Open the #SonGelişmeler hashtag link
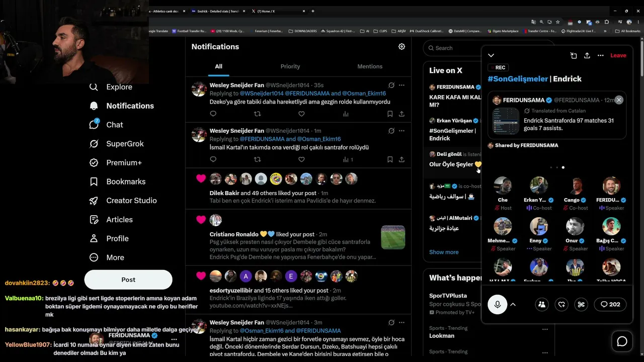644x362 pixels. [518, 79]
